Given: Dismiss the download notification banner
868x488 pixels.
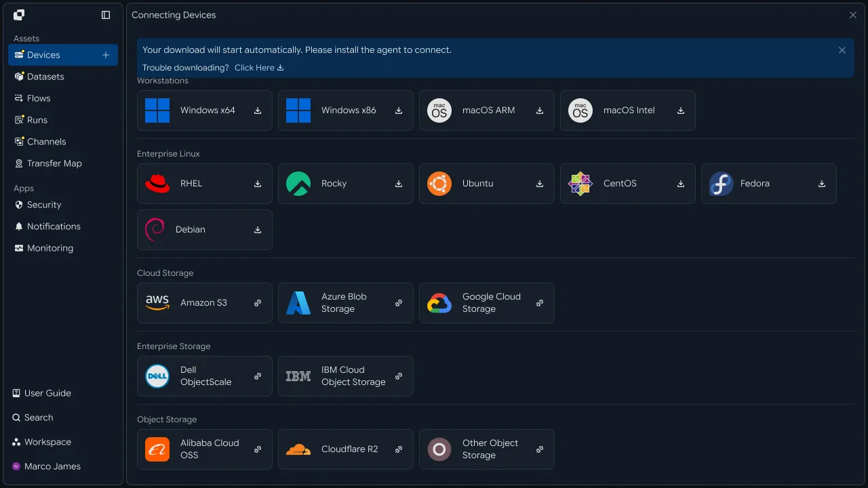Looking at the screenshot, I should pyautogui.click(x=842, y=50).
